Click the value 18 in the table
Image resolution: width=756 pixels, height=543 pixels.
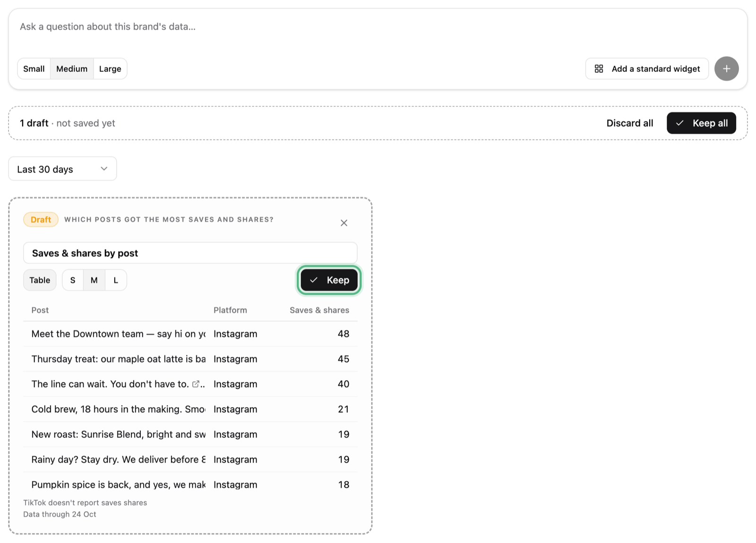click(x=344, y=484)
